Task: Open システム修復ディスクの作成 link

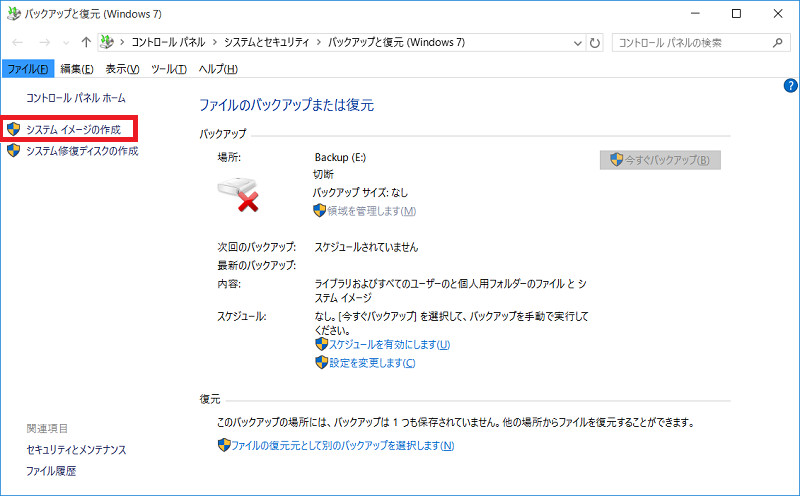Action: coord(82,151)
